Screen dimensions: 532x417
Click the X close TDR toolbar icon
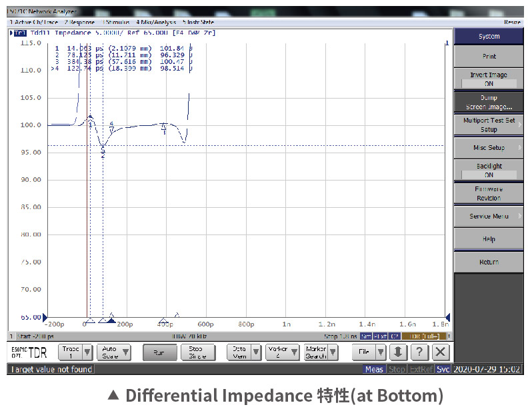(441, 352)
